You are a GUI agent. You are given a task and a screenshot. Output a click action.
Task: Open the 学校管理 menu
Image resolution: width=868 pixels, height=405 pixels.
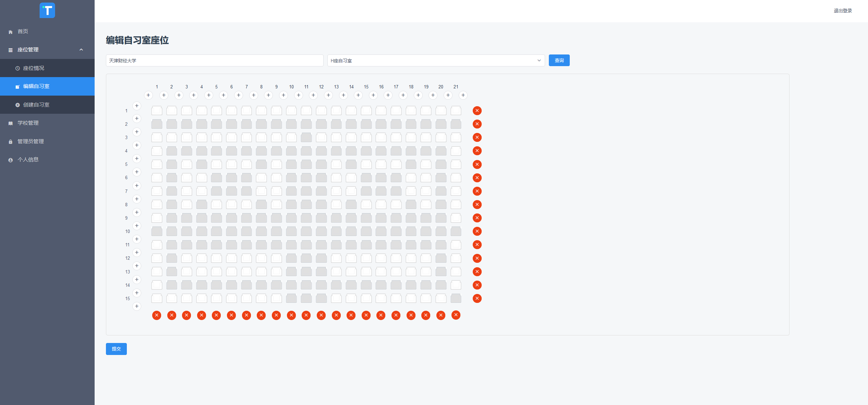coord(28,123)
